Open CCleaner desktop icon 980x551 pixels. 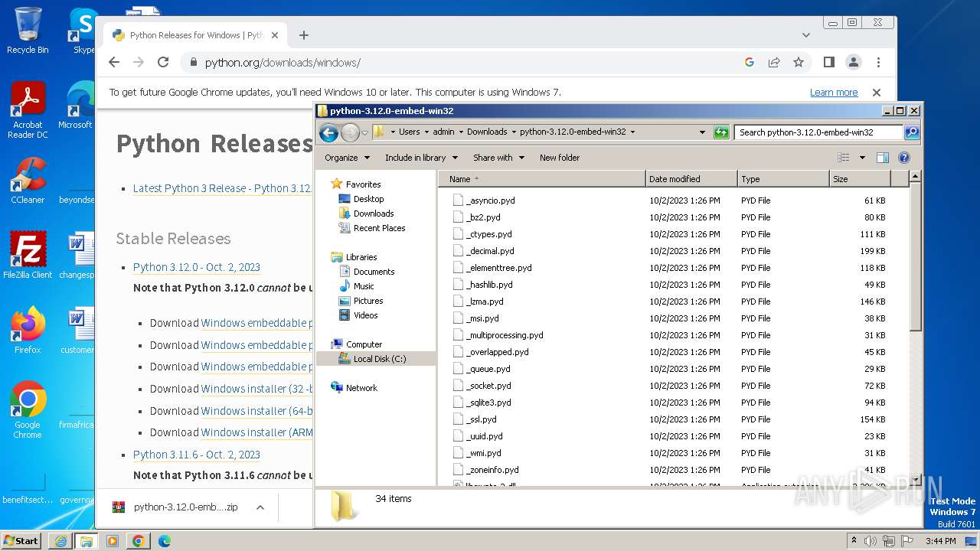tap(28, 181)
